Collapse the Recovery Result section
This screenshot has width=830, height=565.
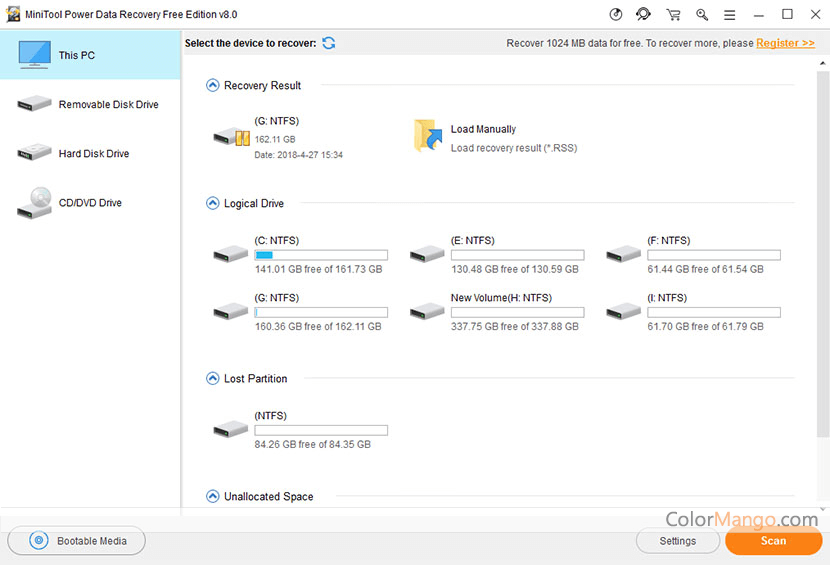click(212, 86)
